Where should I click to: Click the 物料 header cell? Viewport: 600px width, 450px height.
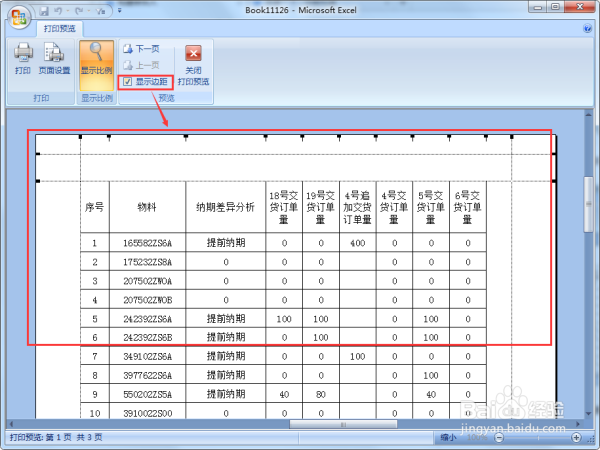(x=147, y=207)
